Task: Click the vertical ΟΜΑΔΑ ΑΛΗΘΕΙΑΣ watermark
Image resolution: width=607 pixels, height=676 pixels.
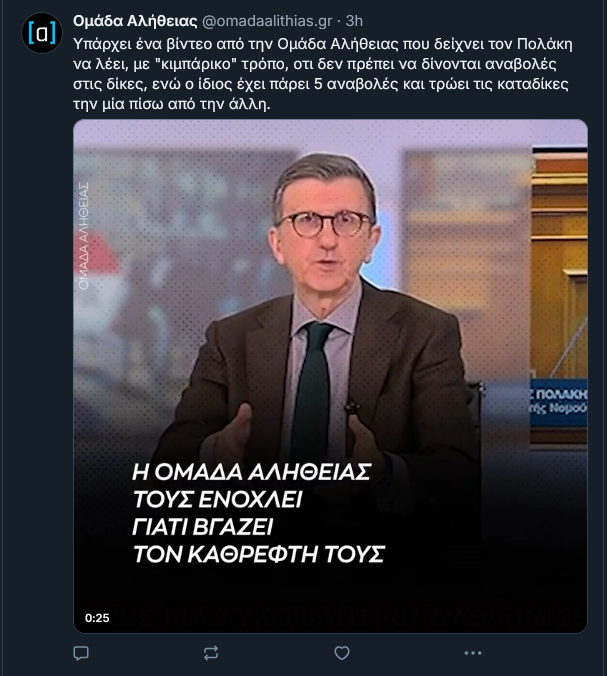Action: 84,236
